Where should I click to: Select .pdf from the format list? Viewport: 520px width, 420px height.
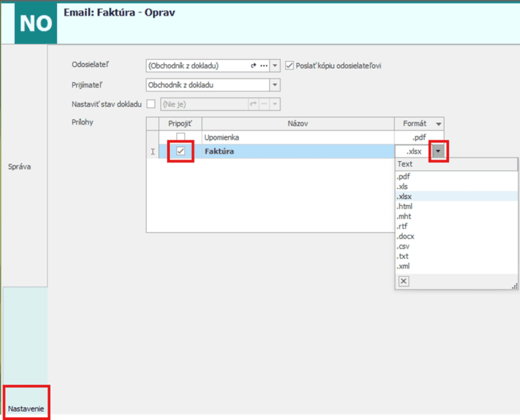(404, 177)
